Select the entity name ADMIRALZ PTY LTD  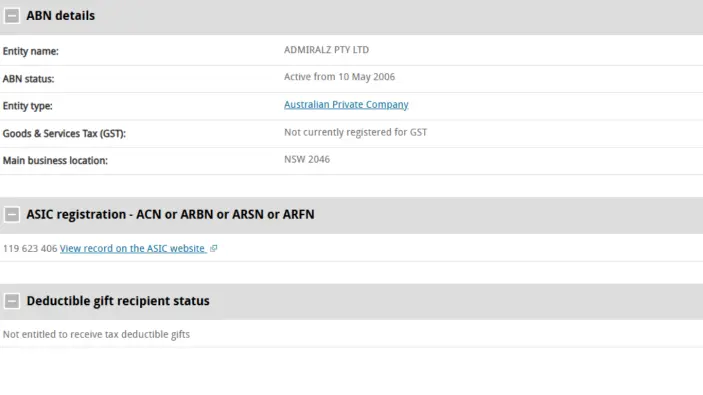[x=326, y=50]
